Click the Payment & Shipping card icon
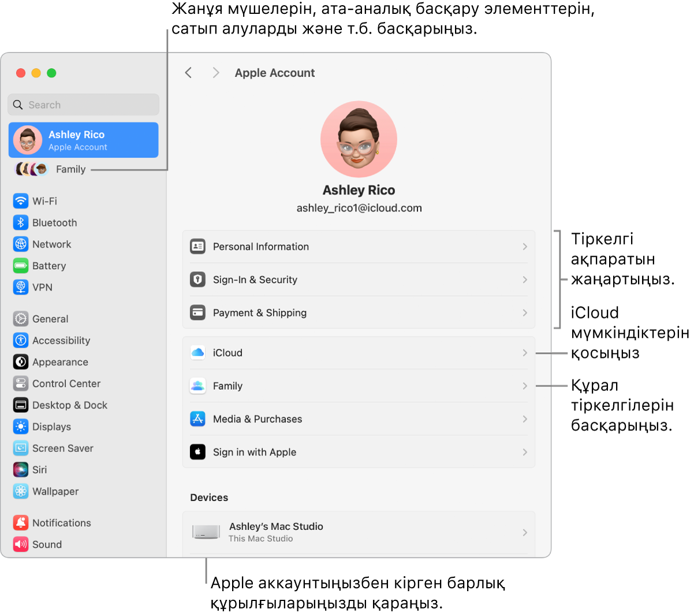 pos(197,312)
